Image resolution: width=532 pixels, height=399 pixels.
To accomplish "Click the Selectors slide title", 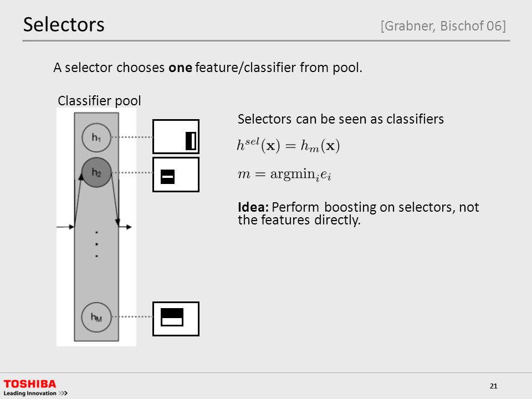I will [x=64, y=24].
